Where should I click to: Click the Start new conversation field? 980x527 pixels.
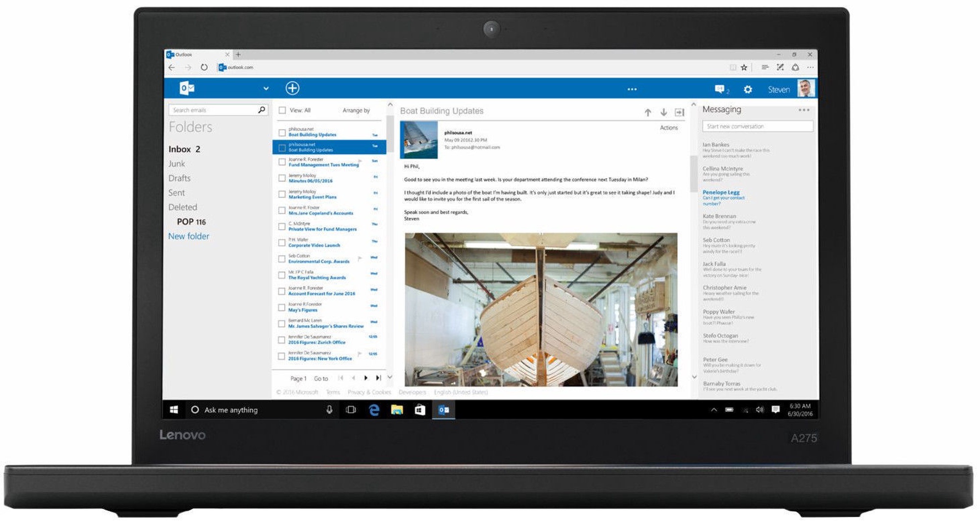click(757, 126)
